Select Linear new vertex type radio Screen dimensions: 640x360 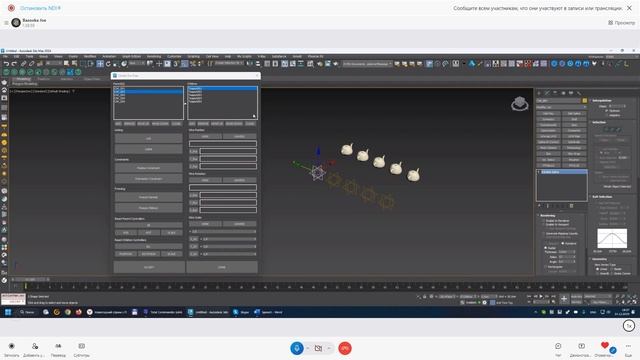click(x=597, y=269)
